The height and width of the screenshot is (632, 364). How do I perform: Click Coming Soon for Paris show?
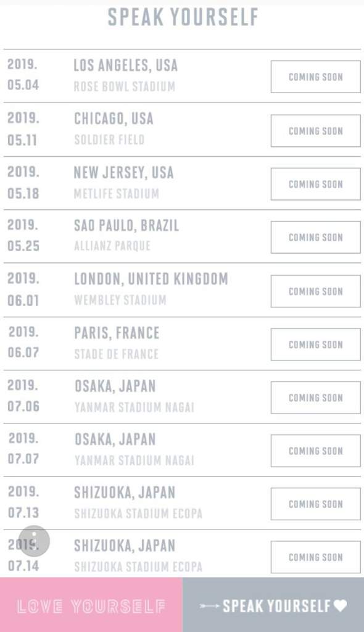click(x=316, y=344)
